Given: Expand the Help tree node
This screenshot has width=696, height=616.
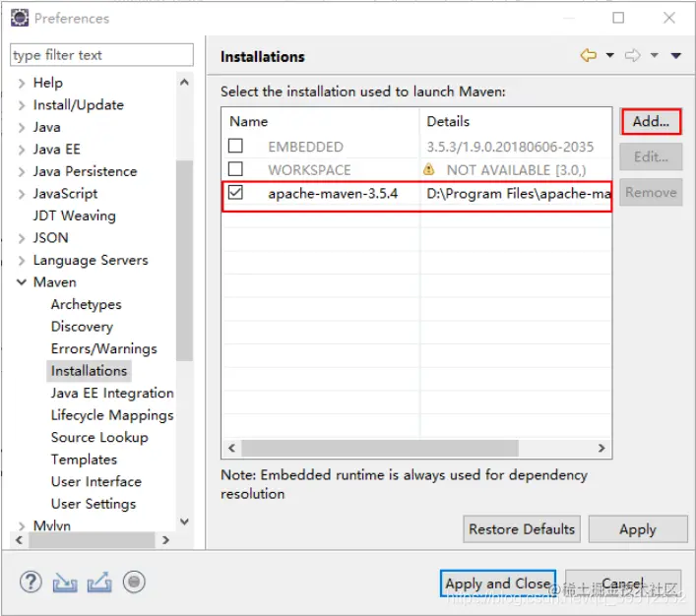Looking at the screenshot, I should pyautogui.click(x=22, y=83).
